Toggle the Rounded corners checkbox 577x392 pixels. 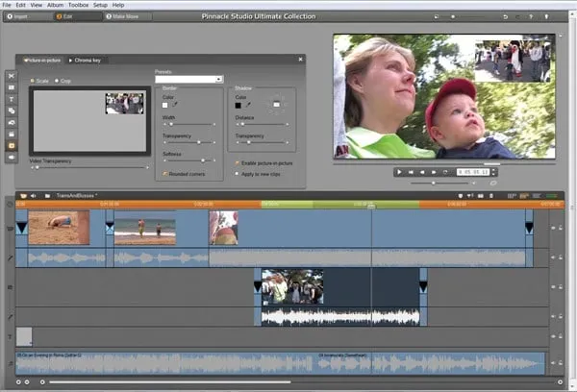tap(164, 173)
